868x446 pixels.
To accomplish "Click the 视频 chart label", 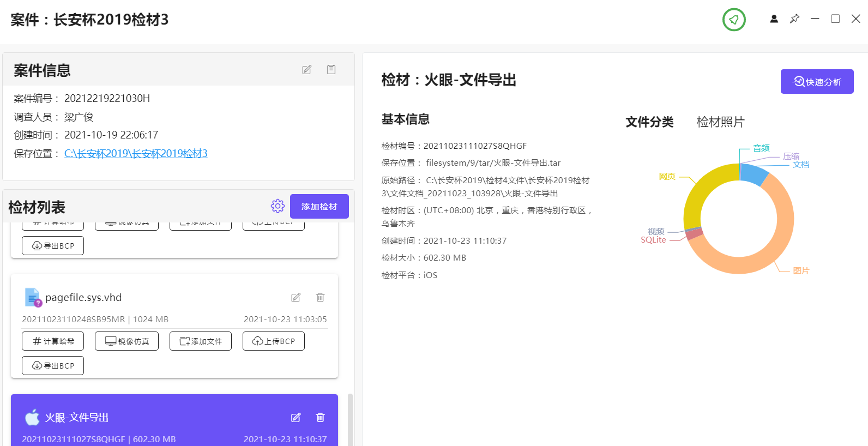I will 656,232.
